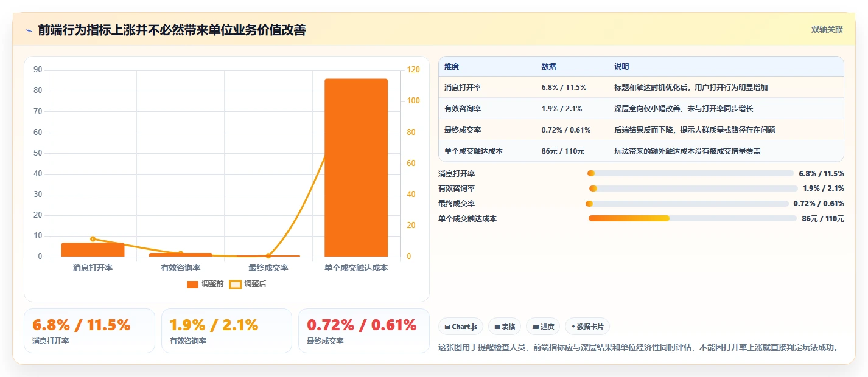Screen dimensions: 868x377
Task: Click the 有效咨询率 chart bar
Action: pyautogui.click(x=181, y=255)
